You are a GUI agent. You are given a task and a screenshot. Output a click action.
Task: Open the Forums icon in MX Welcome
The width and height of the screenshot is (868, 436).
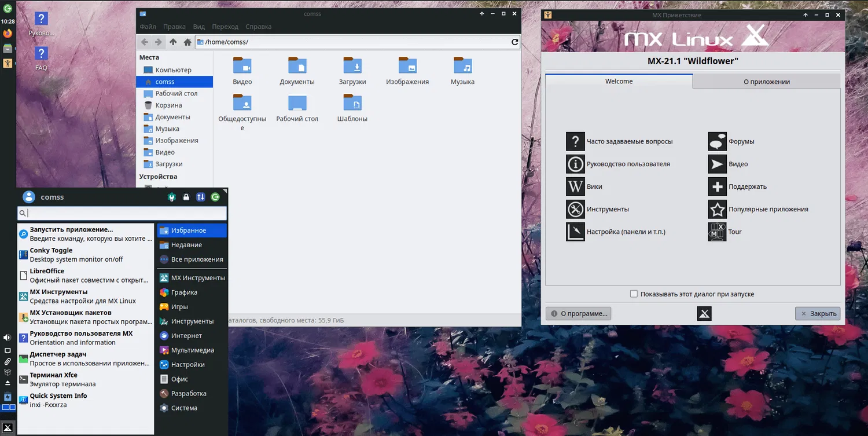(717, 141)
